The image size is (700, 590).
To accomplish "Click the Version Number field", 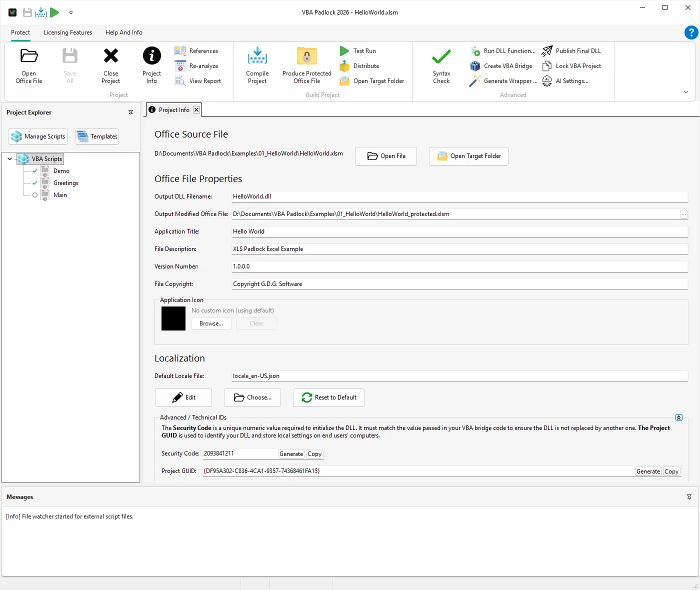I will [460, 266].
